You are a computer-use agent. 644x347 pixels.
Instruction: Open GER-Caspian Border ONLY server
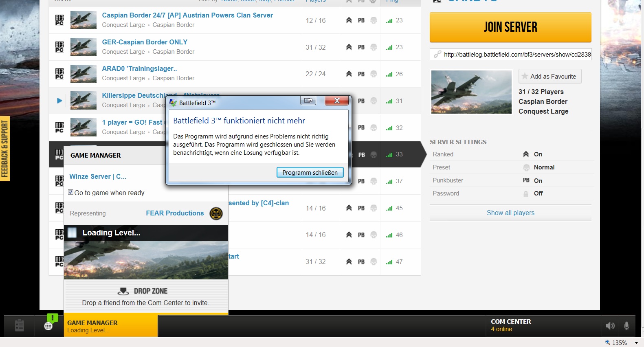coord(145,42)
